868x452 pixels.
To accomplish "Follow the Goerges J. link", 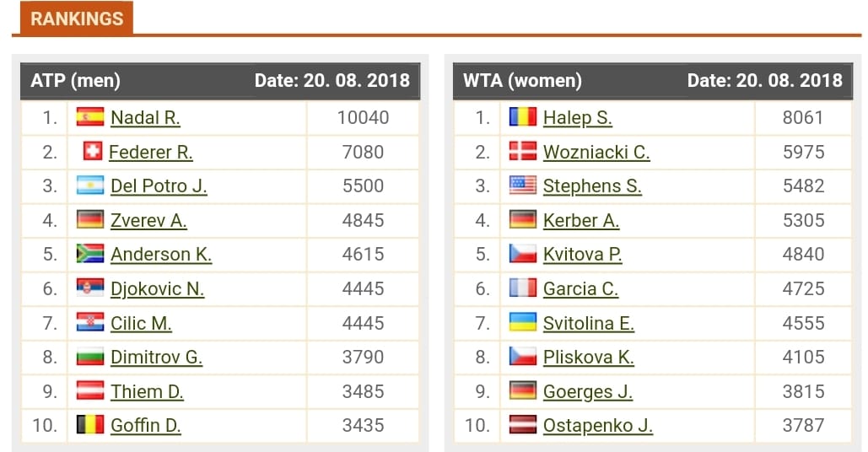I will coord(587,391).
